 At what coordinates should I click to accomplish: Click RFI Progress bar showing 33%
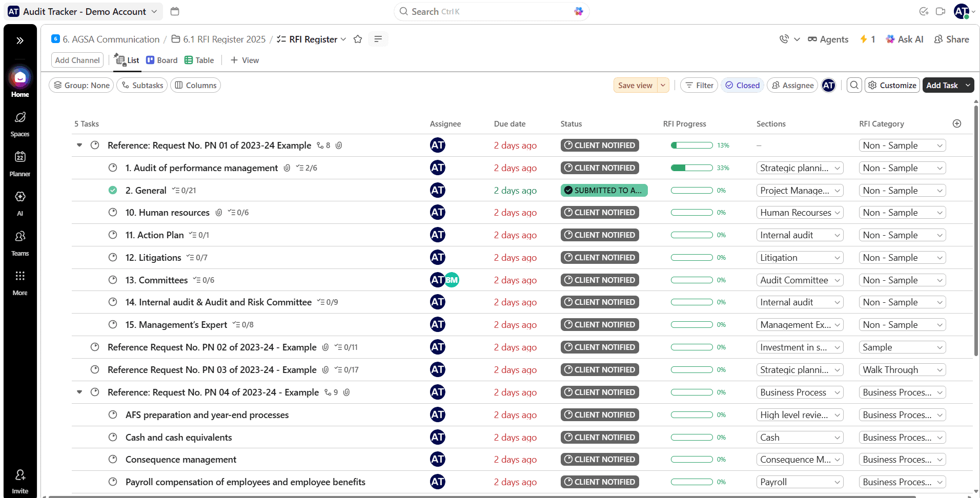(x=691, y=168)
